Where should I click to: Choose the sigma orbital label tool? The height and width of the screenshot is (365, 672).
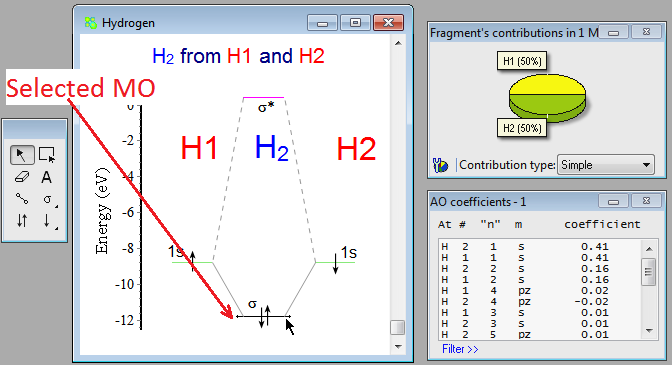point(48,200)
